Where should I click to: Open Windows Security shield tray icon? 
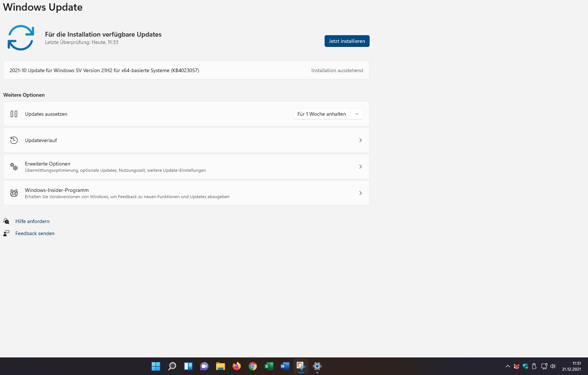pos(525,366)
